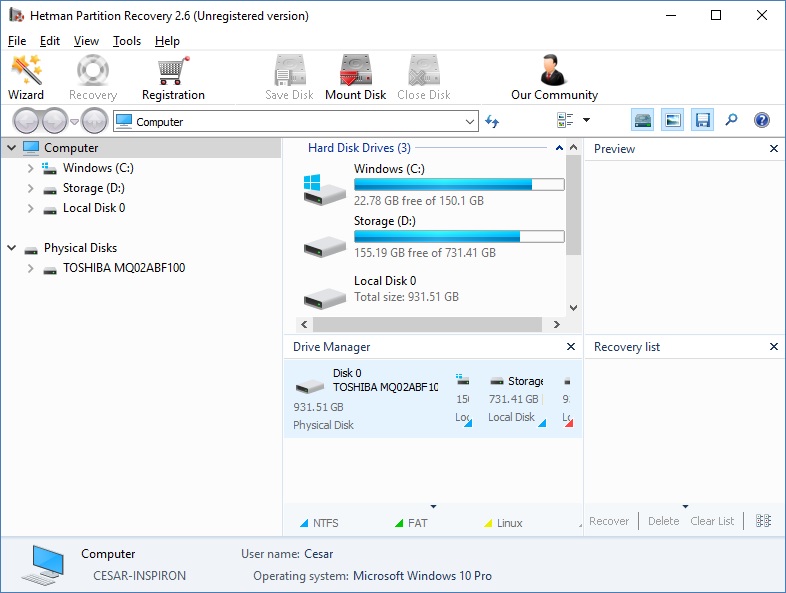The image size is (786, 593).
Task: Toggle the Recovery list panel save button
Action: tap(702, 120)
